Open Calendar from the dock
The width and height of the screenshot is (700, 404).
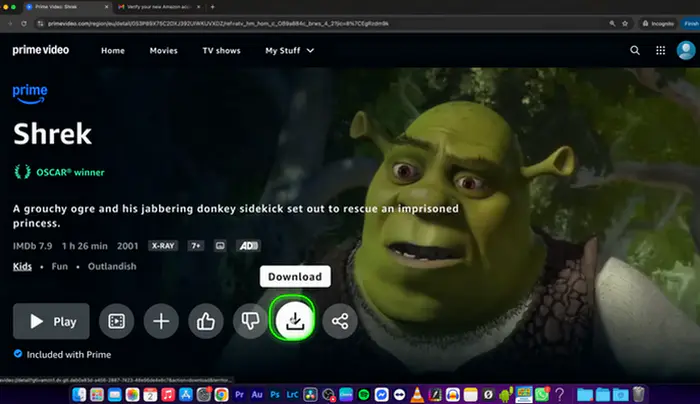coord(150,395)
